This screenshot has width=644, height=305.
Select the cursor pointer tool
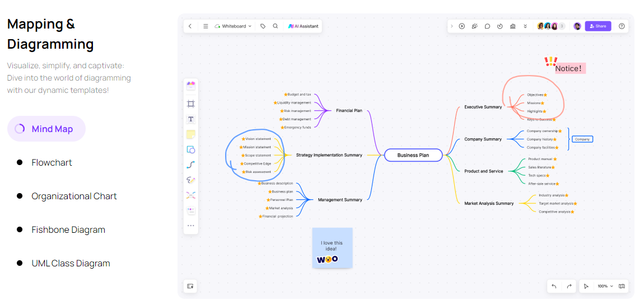[x=586, y=286]
